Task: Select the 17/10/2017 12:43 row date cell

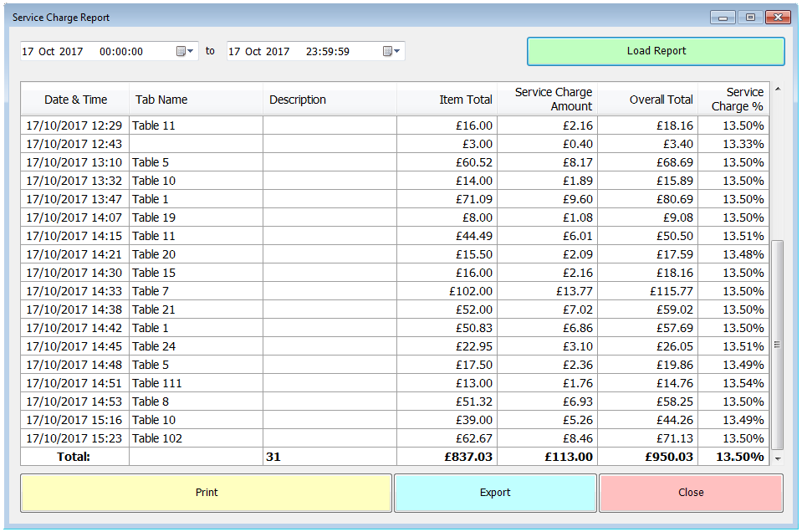Action: click(74, 144)
